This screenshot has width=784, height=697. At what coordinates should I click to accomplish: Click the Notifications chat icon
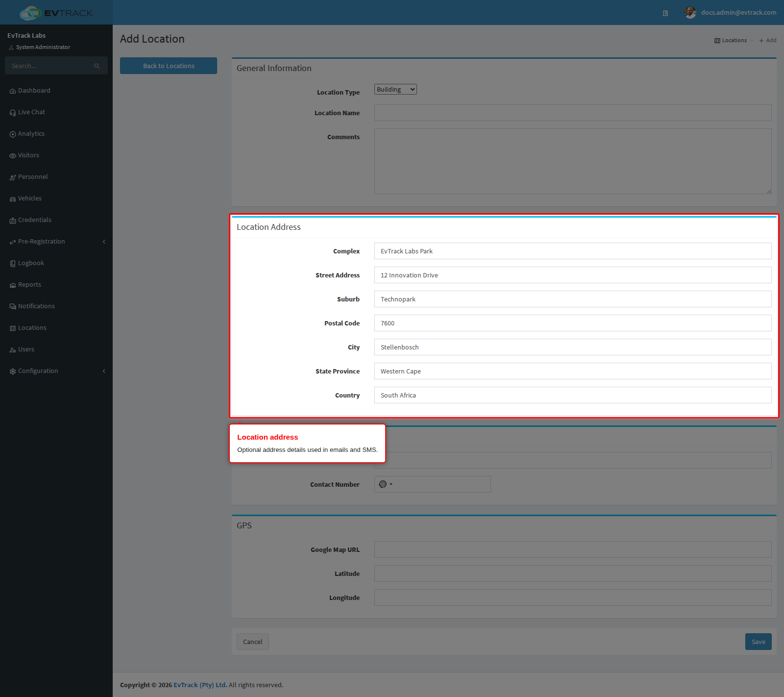pyautogui.click(x=13, y=307)
